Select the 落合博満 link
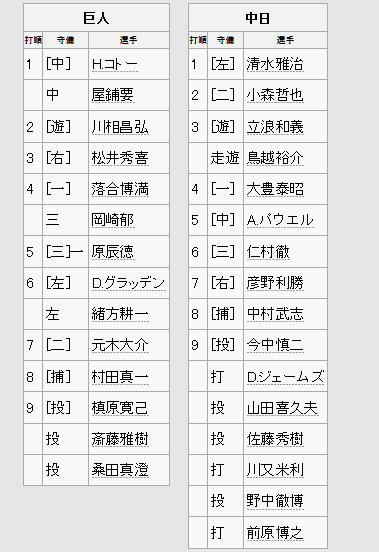This screenshot has height=552, width=379. [120, 189]
